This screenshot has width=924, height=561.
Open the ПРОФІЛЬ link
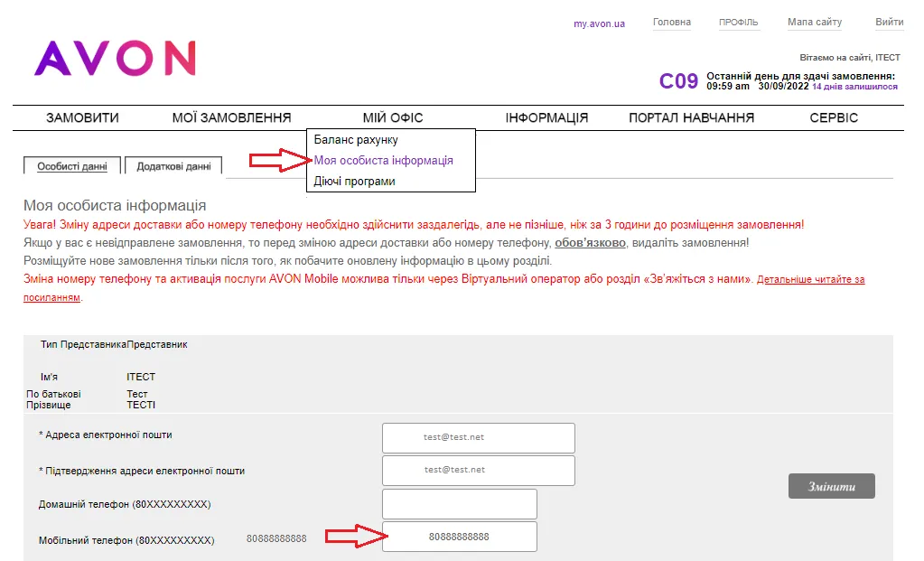(738, 22)
